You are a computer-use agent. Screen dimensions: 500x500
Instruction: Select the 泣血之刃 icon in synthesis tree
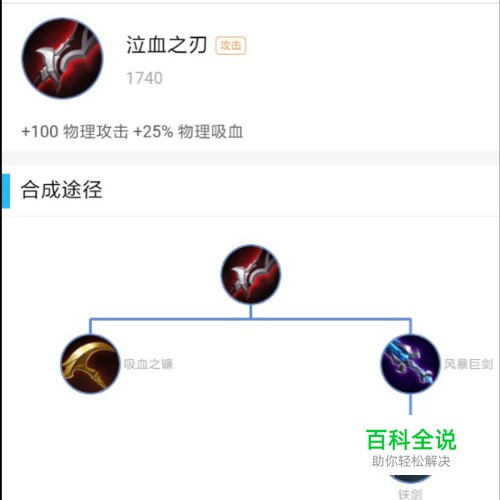pyautogui.click(x=251, y=274)
